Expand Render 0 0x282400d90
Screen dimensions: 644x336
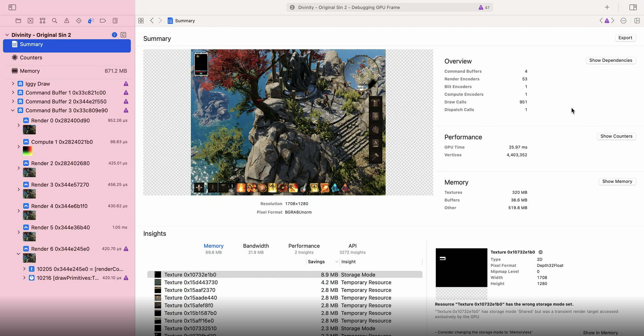tap(18, 125)
